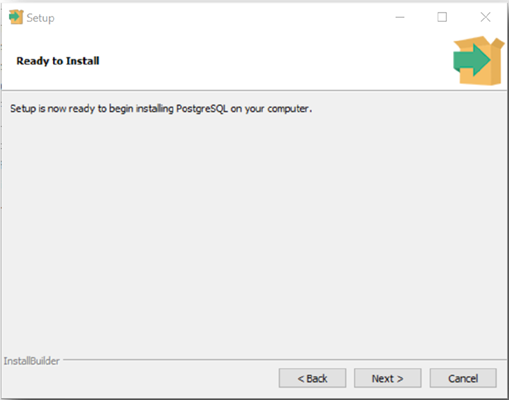
Task: Click the empty button bar area left of Back
Action: coord(140,378)
